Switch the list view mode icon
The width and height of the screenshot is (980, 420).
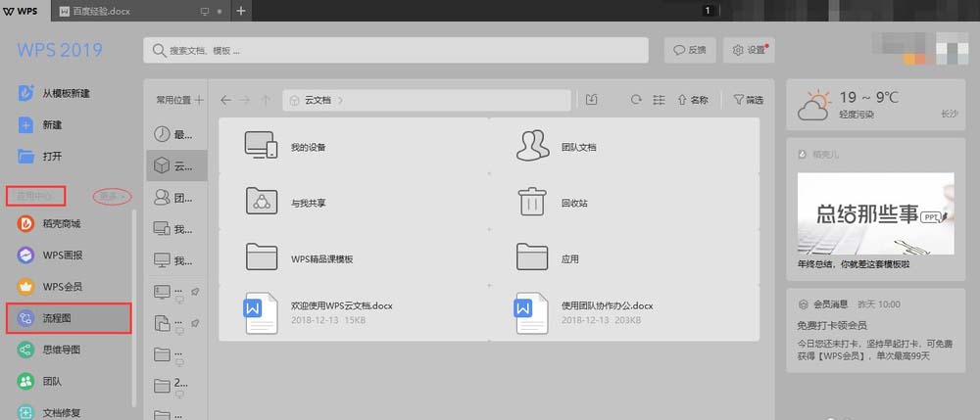tap(659, 100)
